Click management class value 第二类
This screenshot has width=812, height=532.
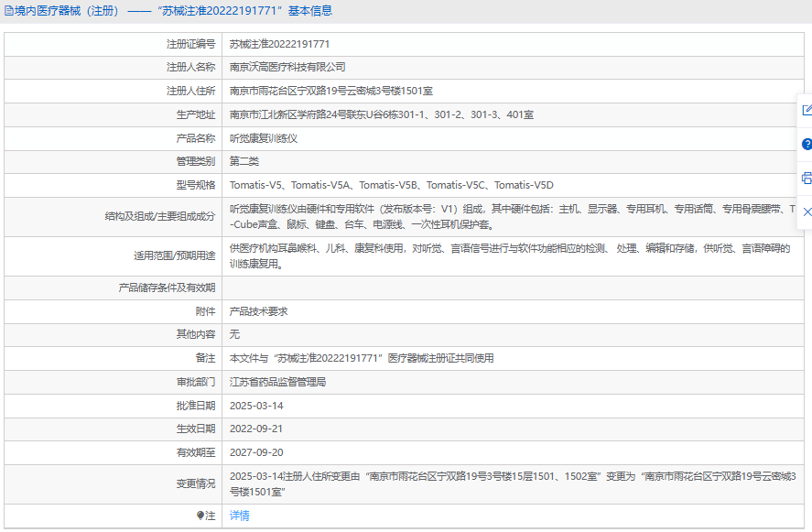coord(244,161)
